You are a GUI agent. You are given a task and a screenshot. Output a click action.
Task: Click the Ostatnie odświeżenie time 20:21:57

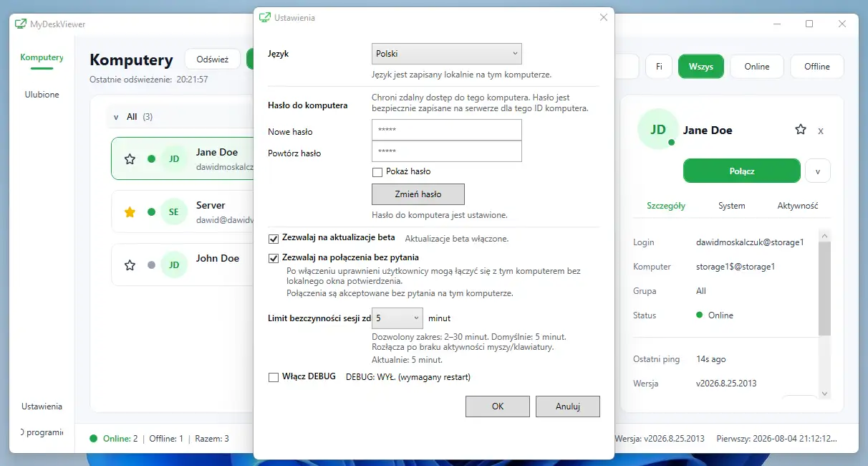192,80
